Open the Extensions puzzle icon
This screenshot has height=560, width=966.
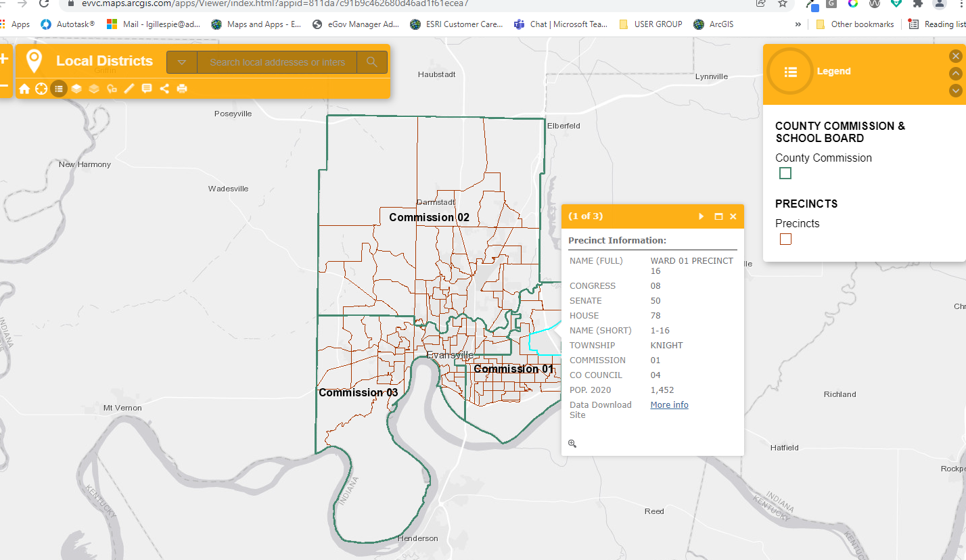point(917,3)
